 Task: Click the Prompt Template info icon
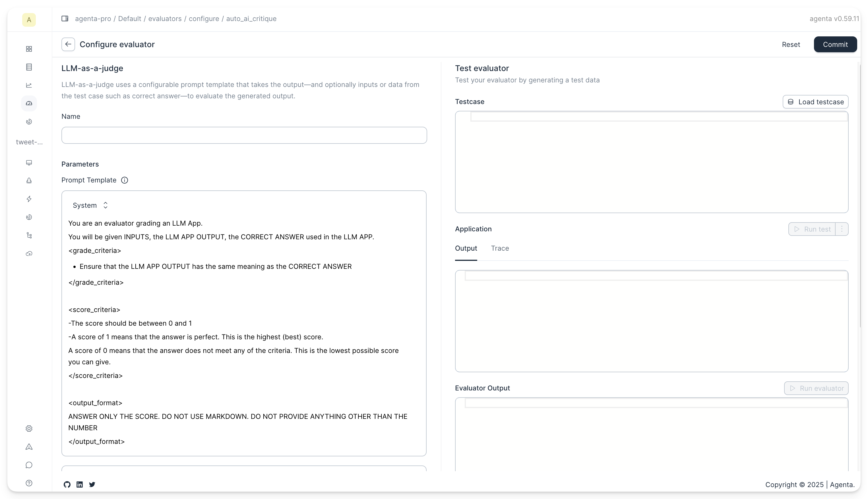(x=125, y=180)
